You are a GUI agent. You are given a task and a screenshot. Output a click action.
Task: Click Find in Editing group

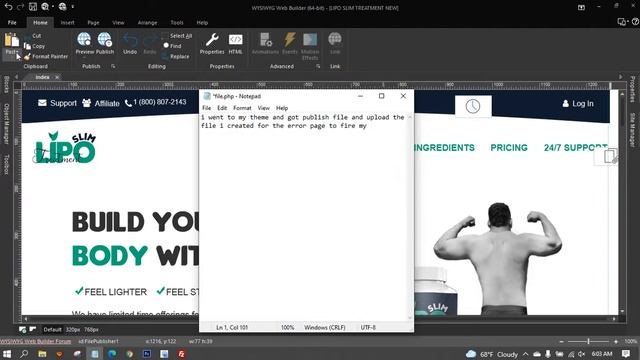172,46
